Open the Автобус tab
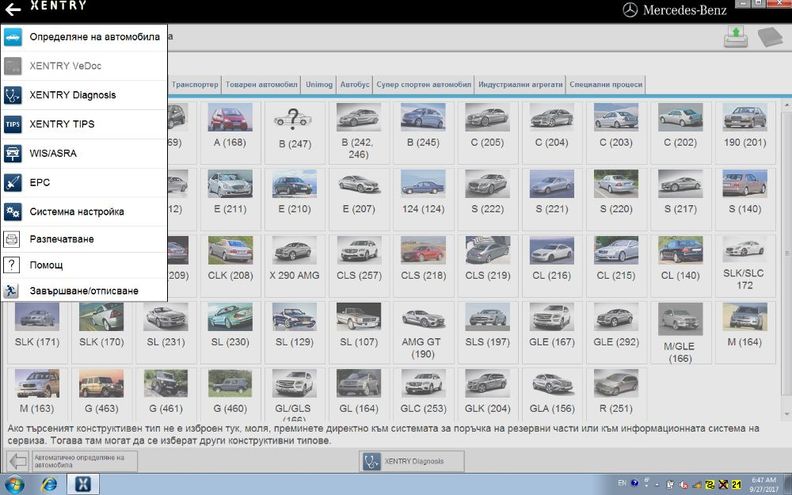This screenshot has height=495, width=792. coord(355,84)
